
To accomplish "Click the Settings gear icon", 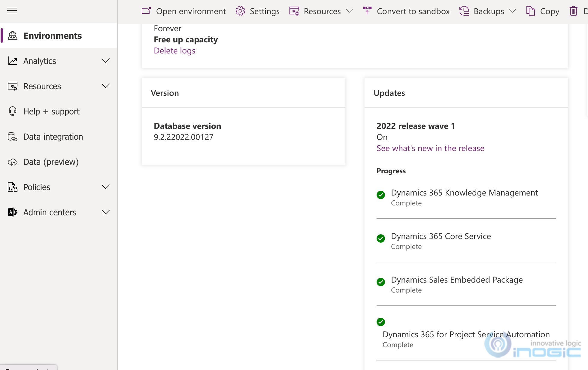I will coord(240,11).
